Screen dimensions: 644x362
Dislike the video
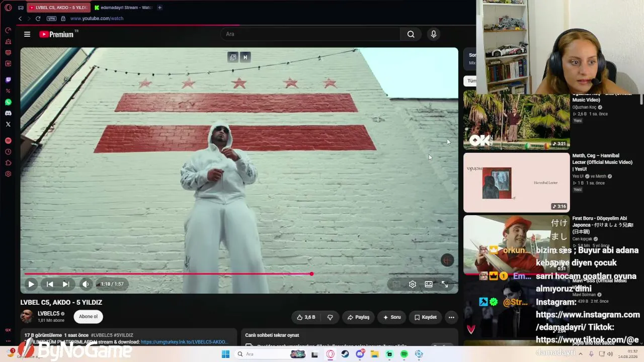click(x=330, y=317)
